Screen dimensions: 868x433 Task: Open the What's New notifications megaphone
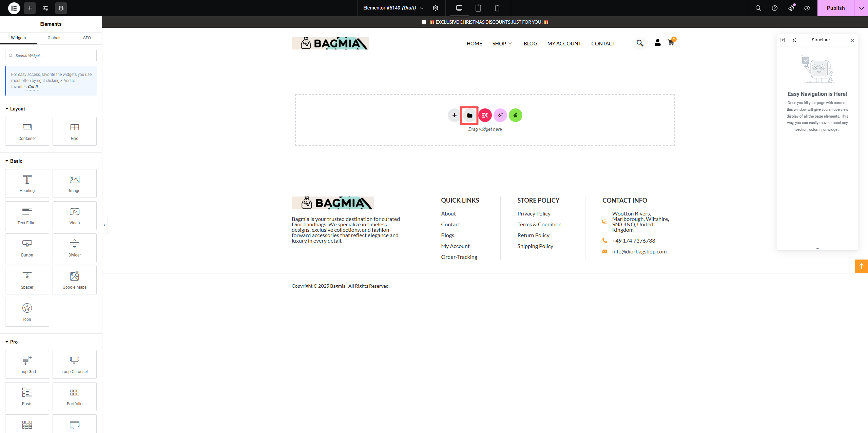pos(792,8)
